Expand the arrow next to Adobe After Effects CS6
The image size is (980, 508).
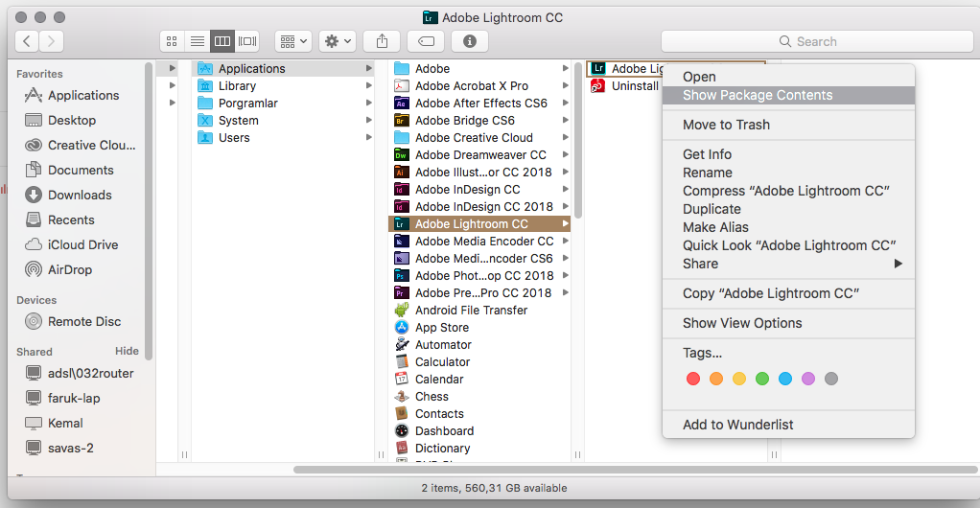pyautogui.click(x=565, y=104)
